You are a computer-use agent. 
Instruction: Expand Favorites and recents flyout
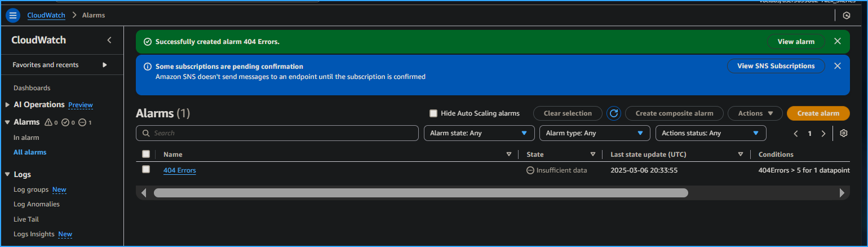tap(104, 65)
